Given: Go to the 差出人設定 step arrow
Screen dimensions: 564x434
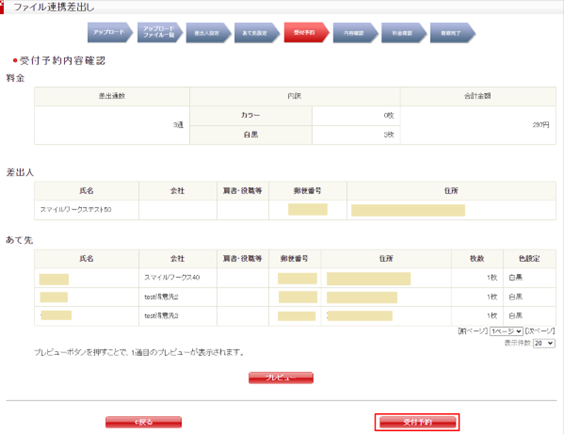Looking at the screenshot, I should [208, 33].
